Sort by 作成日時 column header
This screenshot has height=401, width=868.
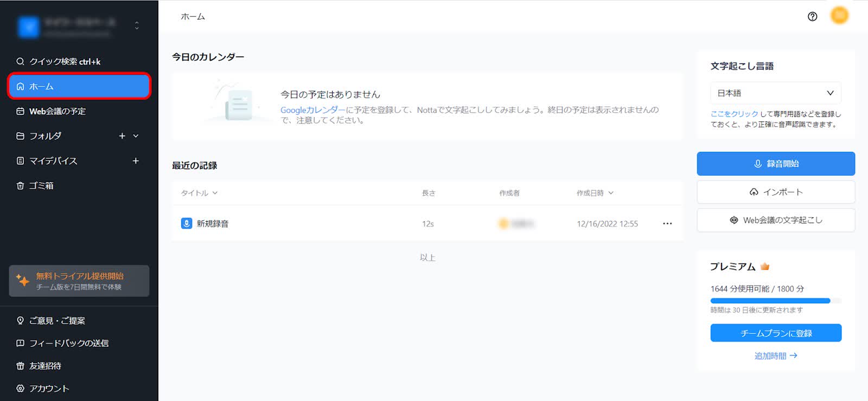click(595, 193)
